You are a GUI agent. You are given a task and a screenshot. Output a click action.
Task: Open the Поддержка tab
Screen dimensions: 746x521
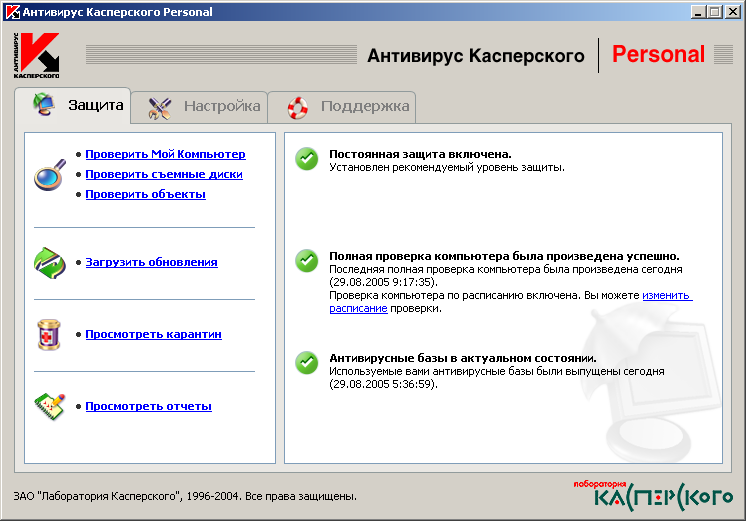342,107
